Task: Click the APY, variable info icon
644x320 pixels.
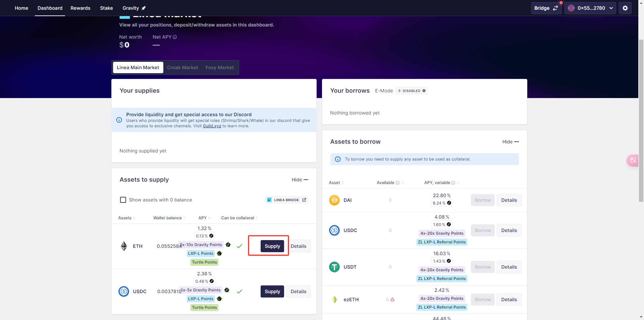Action: point(453,183)
